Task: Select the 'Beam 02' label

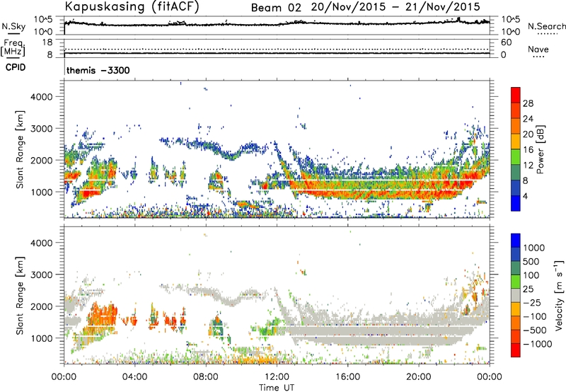Action: click(x=276, y=8)
